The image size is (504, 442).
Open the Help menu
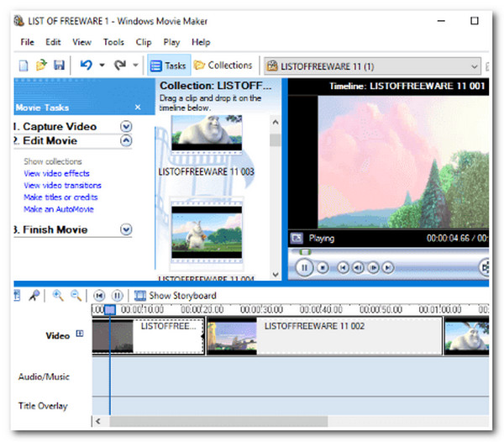[201, 42]
